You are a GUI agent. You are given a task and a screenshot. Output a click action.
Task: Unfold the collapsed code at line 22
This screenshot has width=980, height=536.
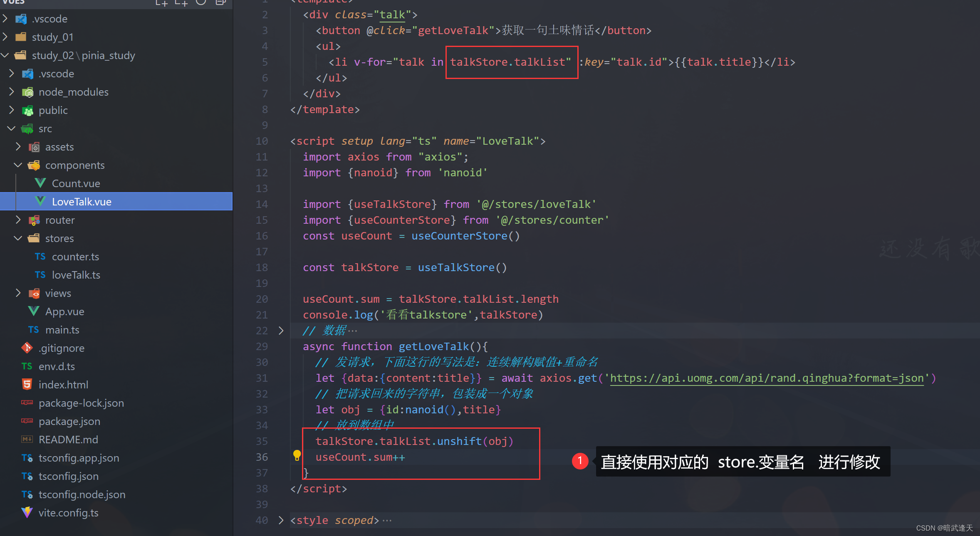point(281,331)
